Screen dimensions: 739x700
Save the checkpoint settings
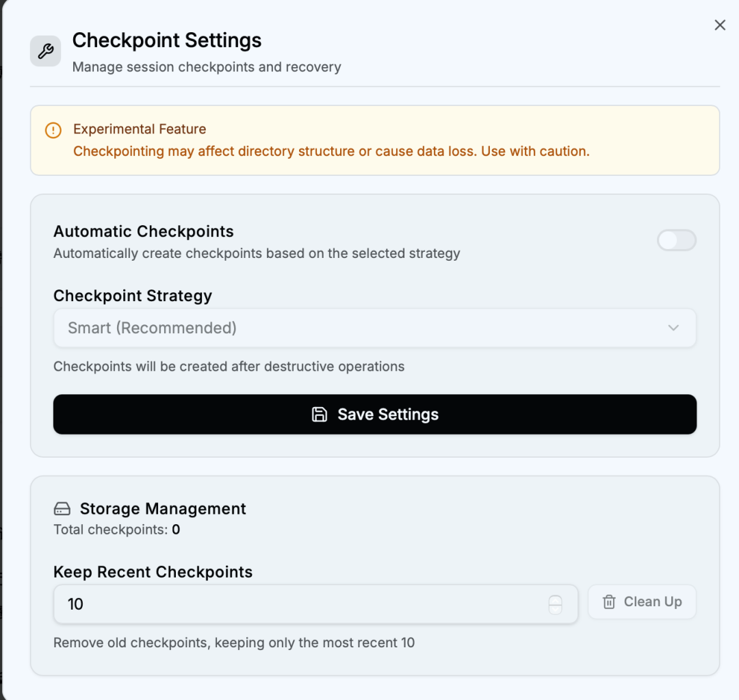point(374,414)
